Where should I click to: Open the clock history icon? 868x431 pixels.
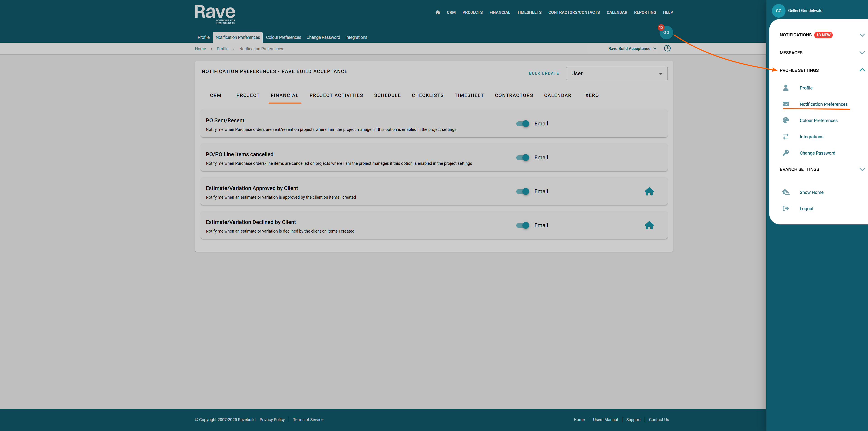tap(667, 48)
